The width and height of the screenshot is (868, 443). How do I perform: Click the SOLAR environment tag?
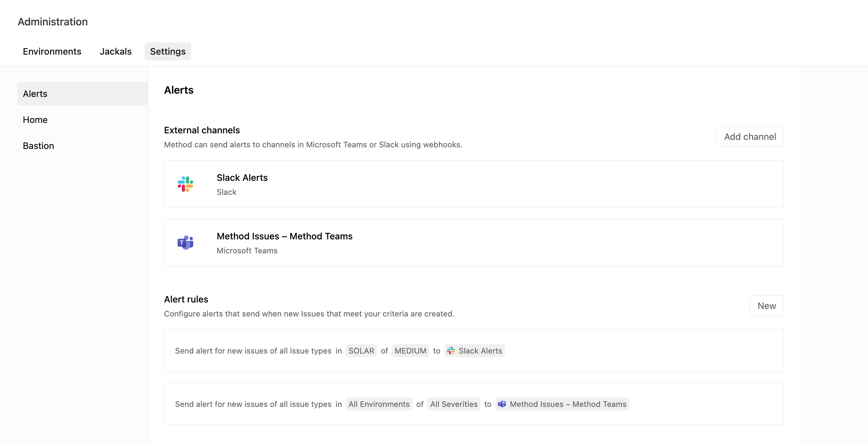tap(361, 351)
